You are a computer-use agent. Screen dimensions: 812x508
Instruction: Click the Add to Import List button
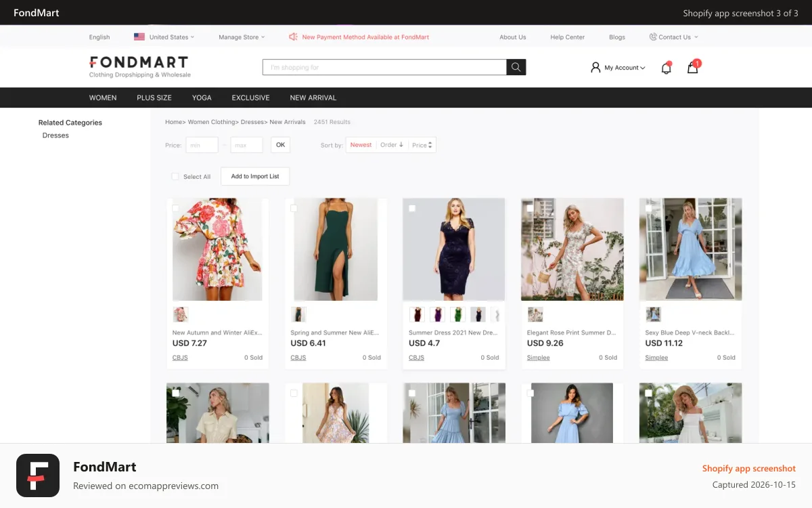255,176
